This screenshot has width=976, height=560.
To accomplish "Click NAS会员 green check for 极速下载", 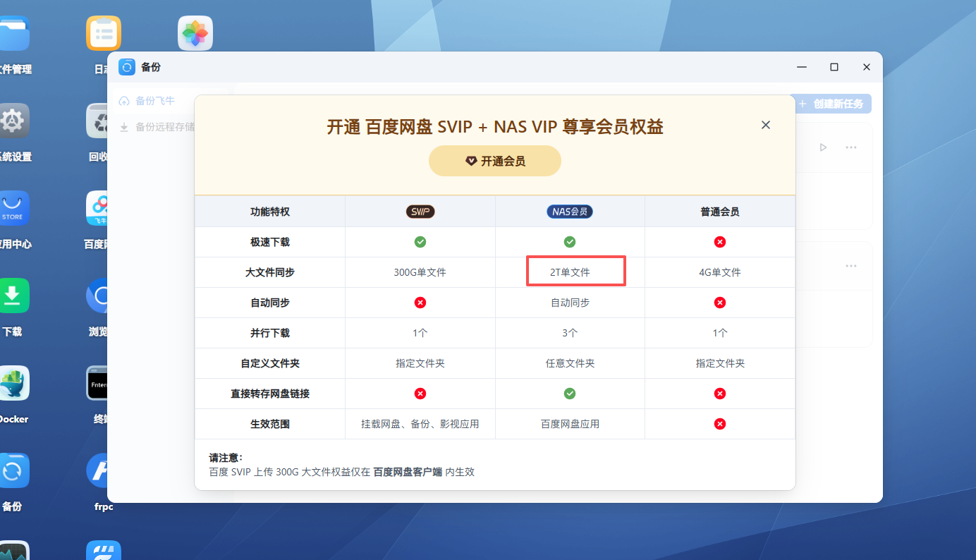I will [x=570, y=242].
